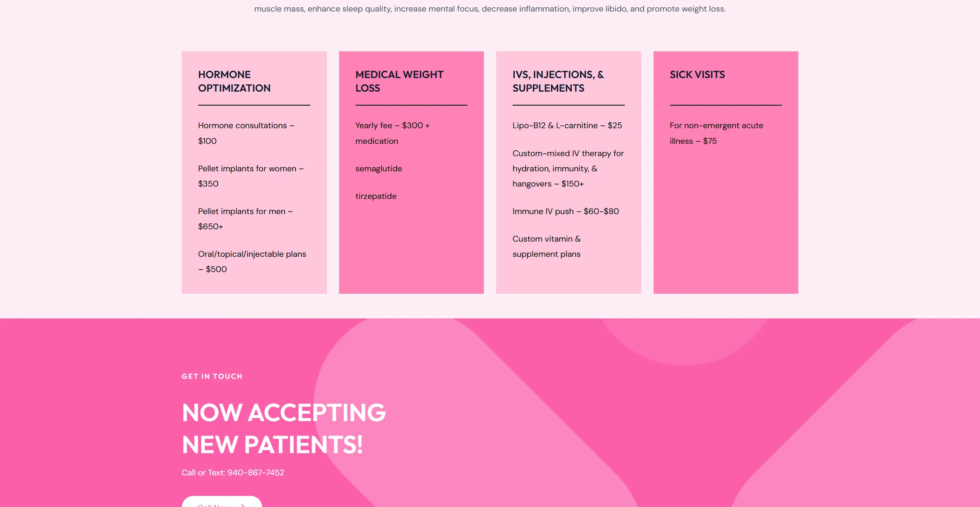Click the Call Now button
Image resolution: width=980 pixels, height=507 pixels.
[x=222, y=502]
